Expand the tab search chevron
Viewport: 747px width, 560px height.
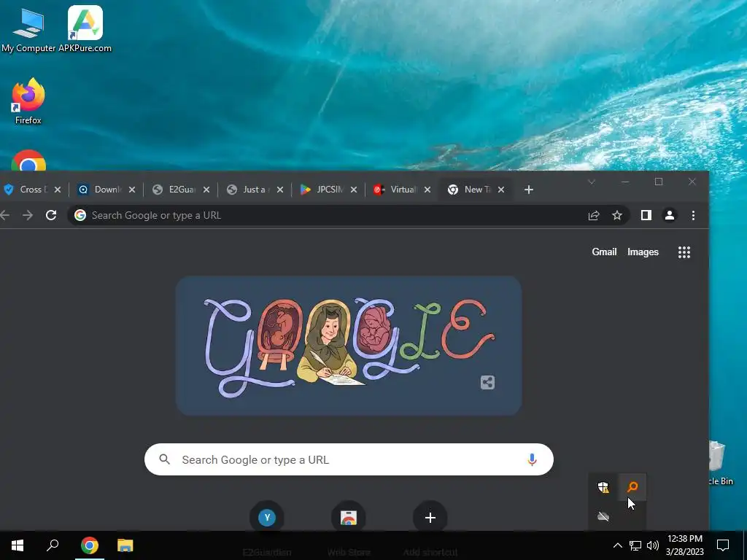[x=591, y=182]
